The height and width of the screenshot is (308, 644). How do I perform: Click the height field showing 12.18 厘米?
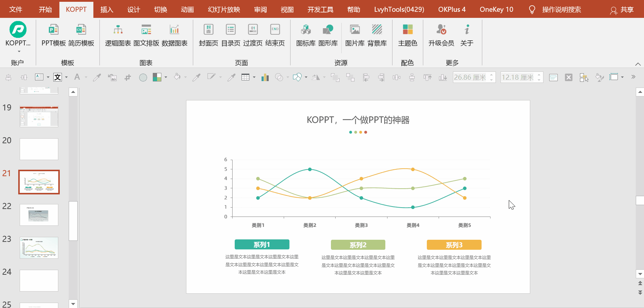(522, 77)
